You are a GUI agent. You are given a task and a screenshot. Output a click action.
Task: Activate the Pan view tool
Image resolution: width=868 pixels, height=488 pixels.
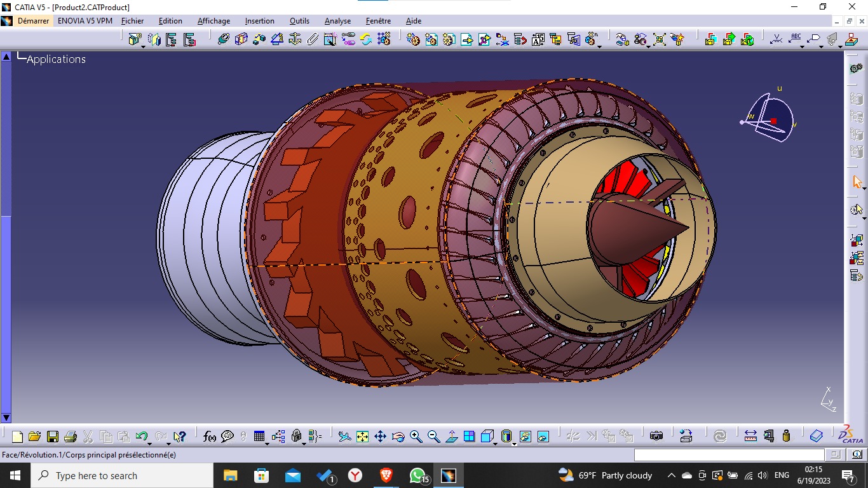(380, 437)
